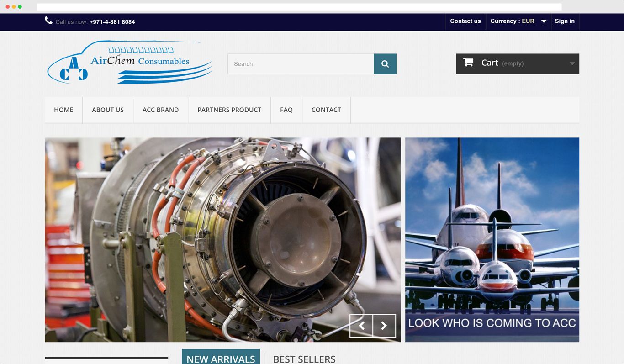Click the Sign in link
The image size is (624, 364).
[565, 21]
